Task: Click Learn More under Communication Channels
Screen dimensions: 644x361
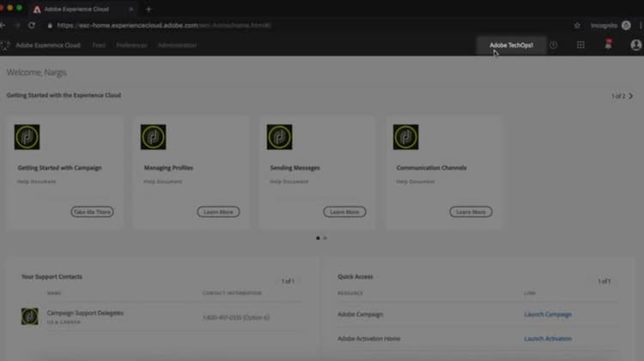Action: [471, 212]
